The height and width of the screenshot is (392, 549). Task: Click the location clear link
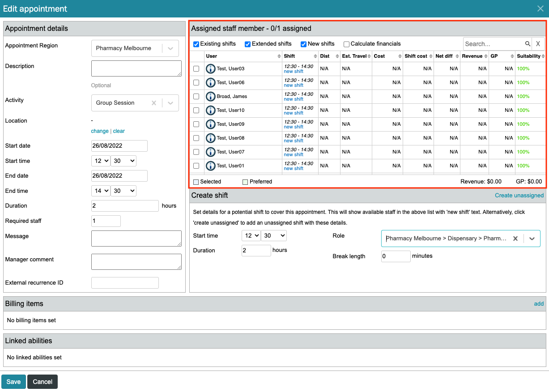[x=119, y=131]
